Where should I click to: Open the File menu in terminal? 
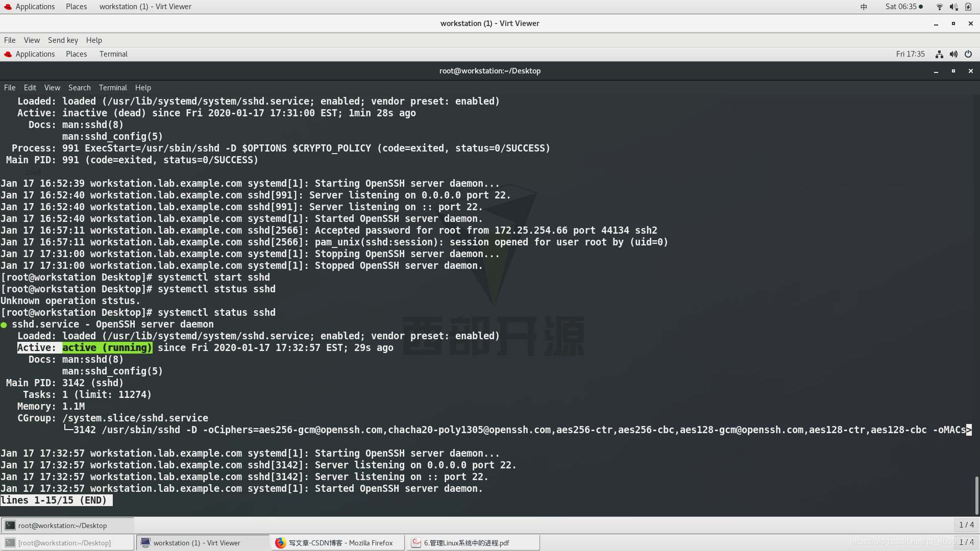tap(9, 87)
